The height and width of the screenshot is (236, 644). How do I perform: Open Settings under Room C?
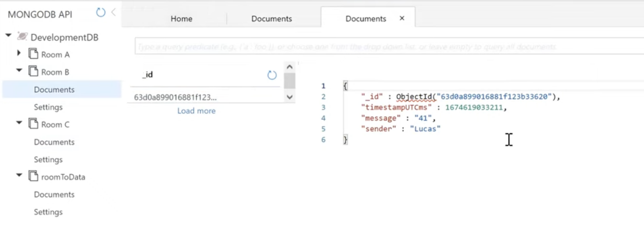(x=48, y=159)
